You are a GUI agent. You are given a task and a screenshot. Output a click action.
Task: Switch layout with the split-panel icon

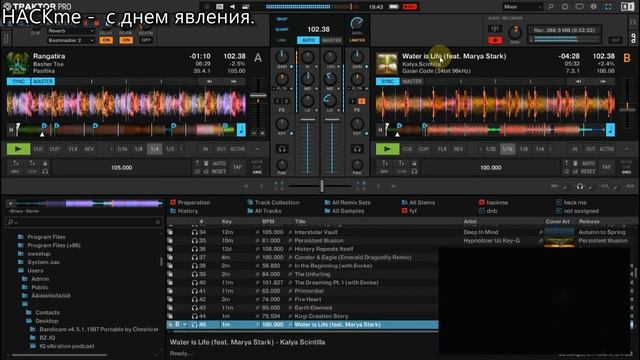click(x=628, y=7)
